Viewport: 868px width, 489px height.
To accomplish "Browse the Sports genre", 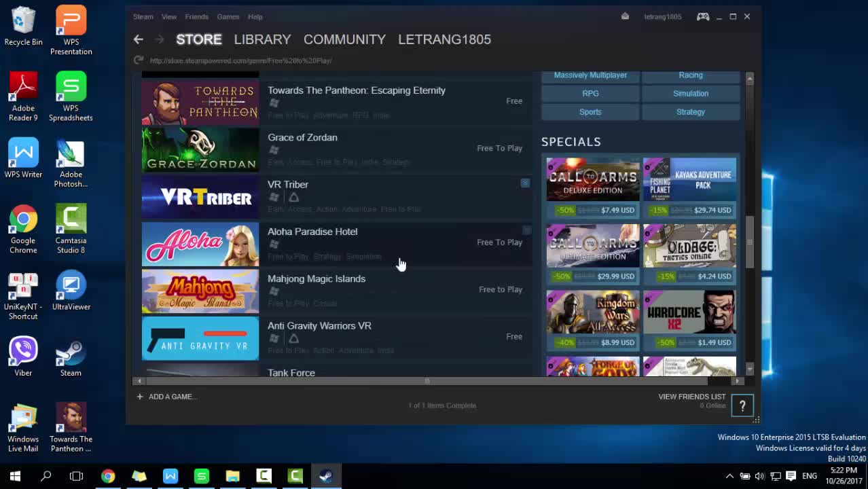I will click(x=590, y=112).
